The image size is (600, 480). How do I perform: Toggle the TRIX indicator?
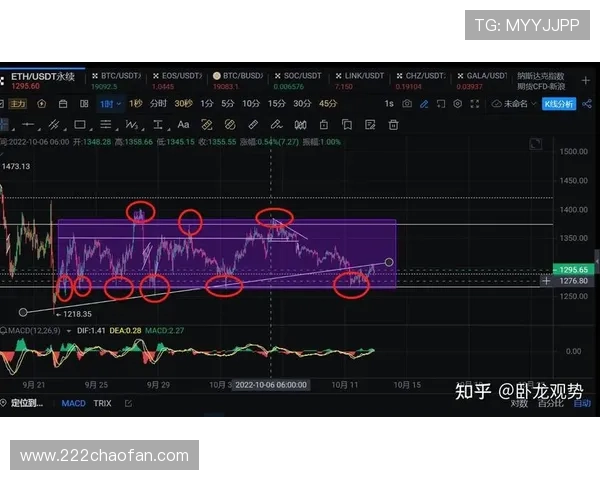(x=102, y=404)
